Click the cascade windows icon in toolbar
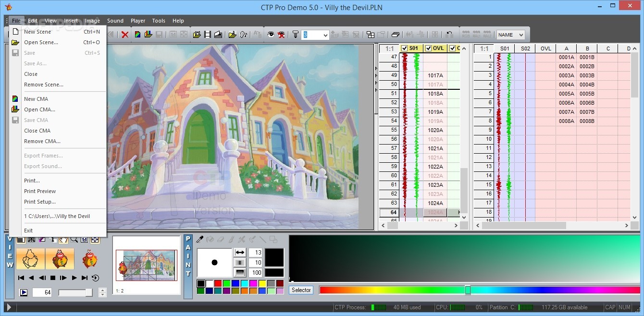 396,35
